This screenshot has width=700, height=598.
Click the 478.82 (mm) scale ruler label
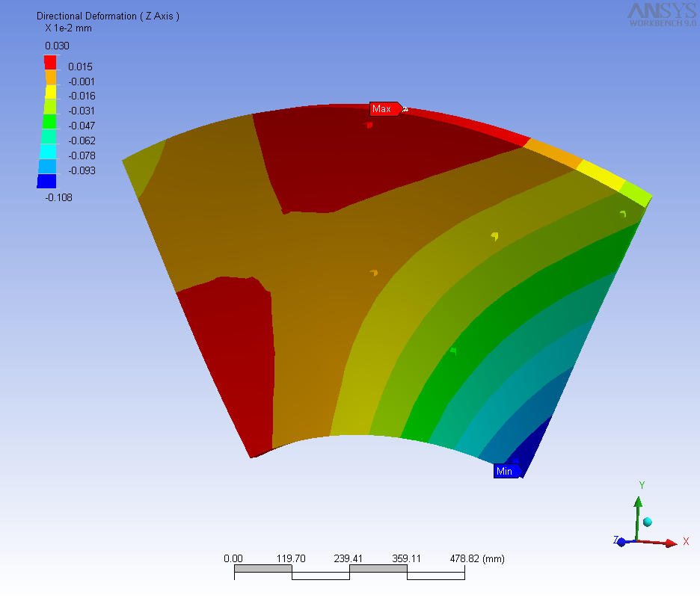[477, 558]
